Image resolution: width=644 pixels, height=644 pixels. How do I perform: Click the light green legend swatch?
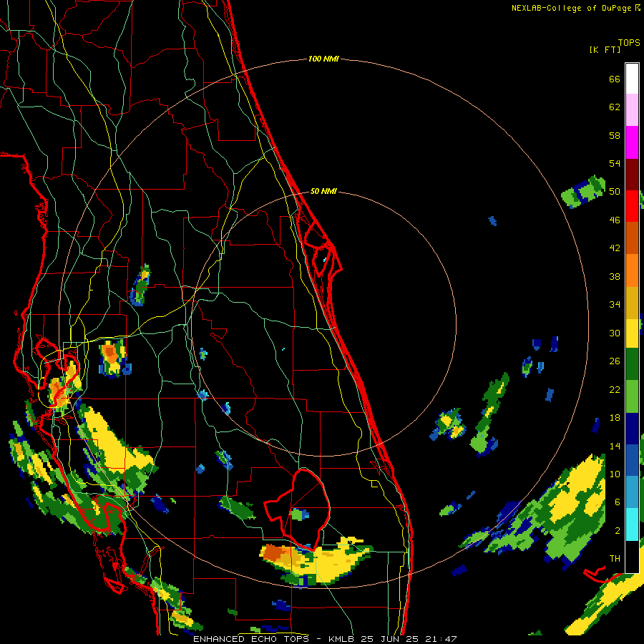pos(632,396)
